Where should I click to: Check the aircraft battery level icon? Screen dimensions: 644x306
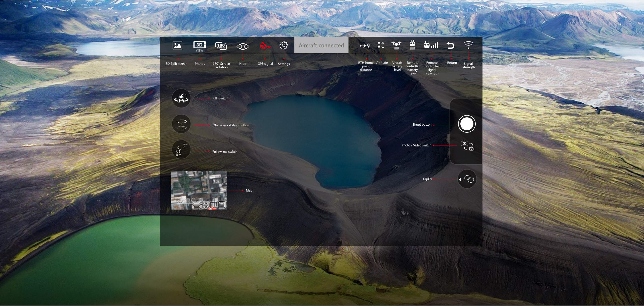point(396,45)
